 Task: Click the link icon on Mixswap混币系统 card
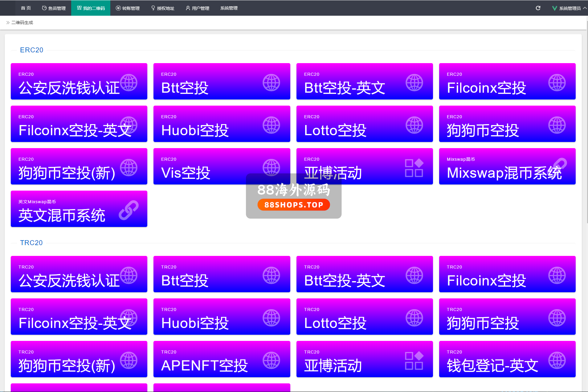click(x=560, y=164)
